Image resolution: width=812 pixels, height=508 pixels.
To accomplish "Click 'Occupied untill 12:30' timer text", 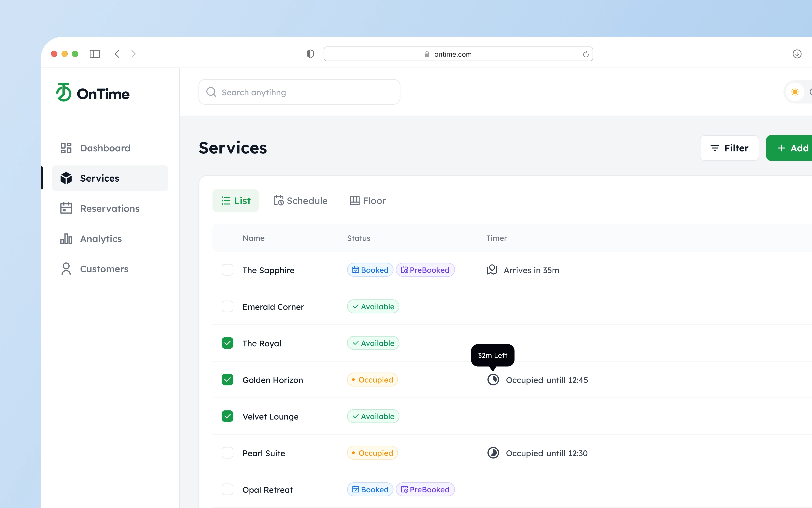I will coord(547,453).
